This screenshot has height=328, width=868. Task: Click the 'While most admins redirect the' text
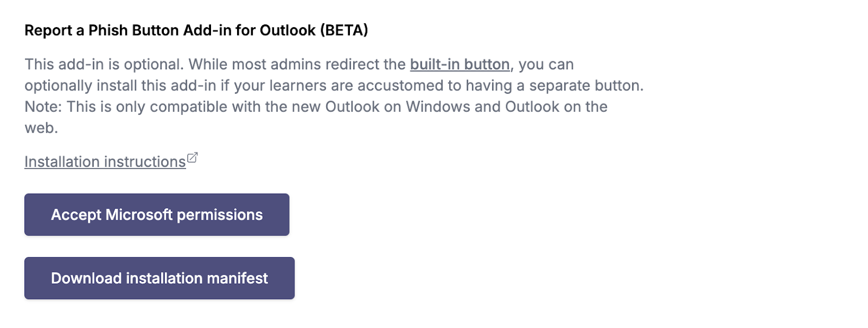tap(297, 64)
